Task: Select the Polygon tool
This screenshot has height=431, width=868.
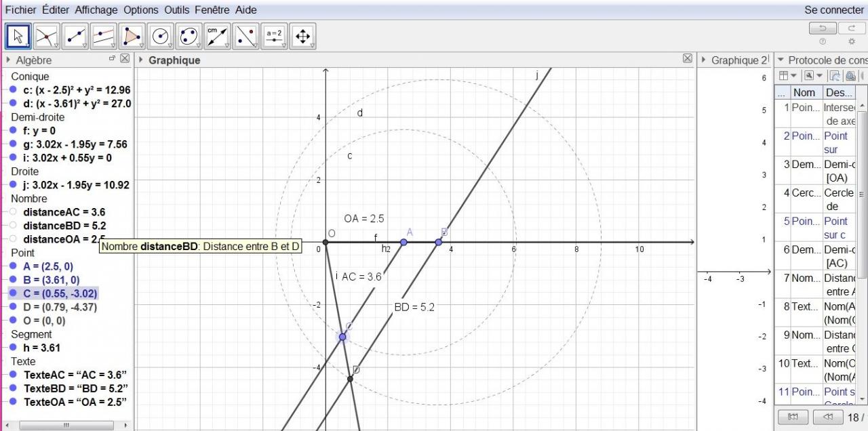Action: [132, 37]
